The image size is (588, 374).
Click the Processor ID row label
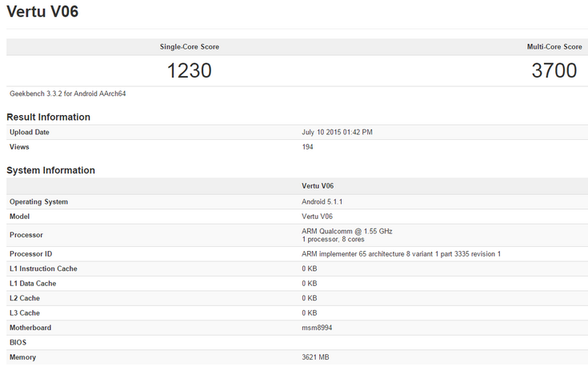click(30, 254)
